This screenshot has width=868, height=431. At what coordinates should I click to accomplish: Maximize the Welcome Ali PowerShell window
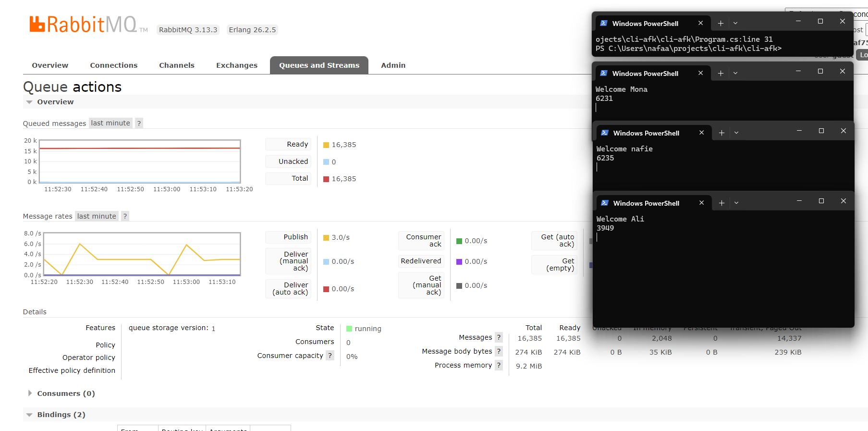pyautogui.click(x=821, y=201)
